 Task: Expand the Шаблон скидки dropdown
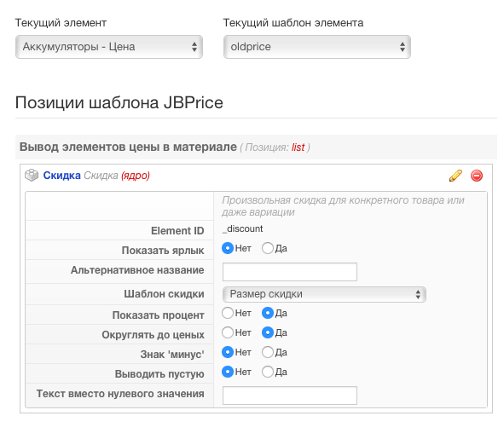click(x=324, y=294)
